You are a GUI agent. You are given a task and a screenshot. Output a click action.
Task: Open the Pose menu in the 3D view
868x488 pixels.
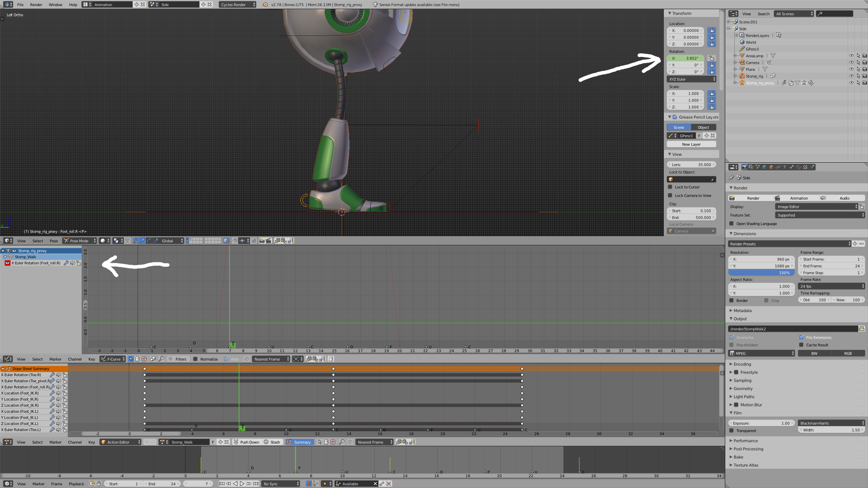[x=54, y=241]
